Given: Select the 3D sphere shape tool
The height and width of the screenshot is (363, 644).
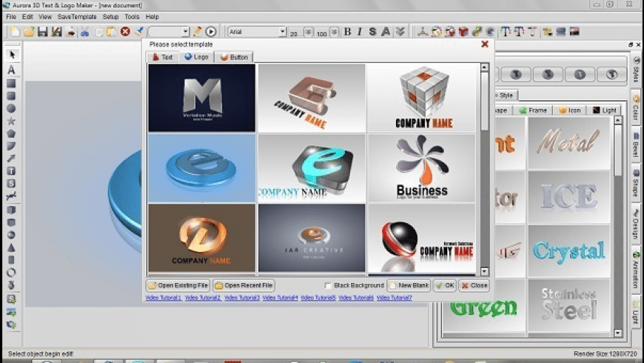Looking at the screenshot, I should 12,235.
